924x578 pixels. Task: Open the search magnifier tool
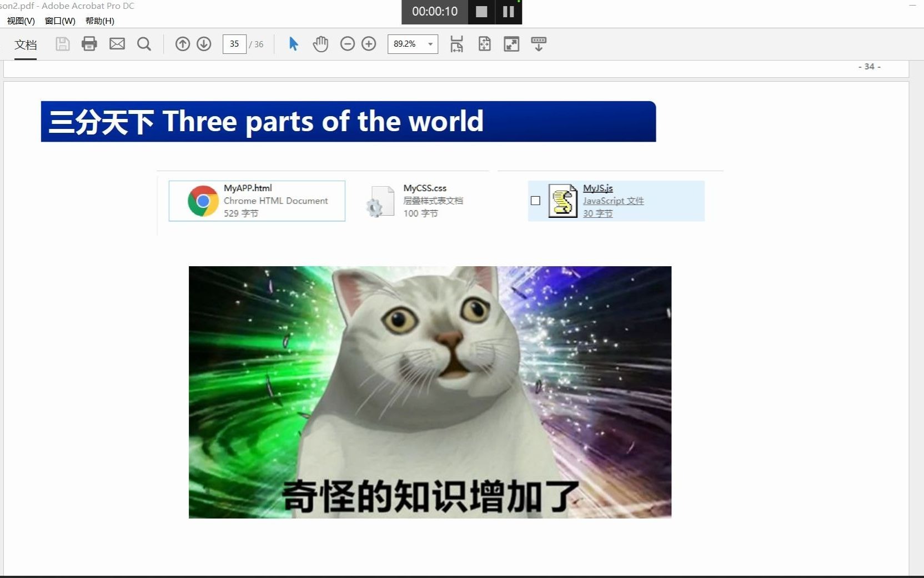point(144,44)
